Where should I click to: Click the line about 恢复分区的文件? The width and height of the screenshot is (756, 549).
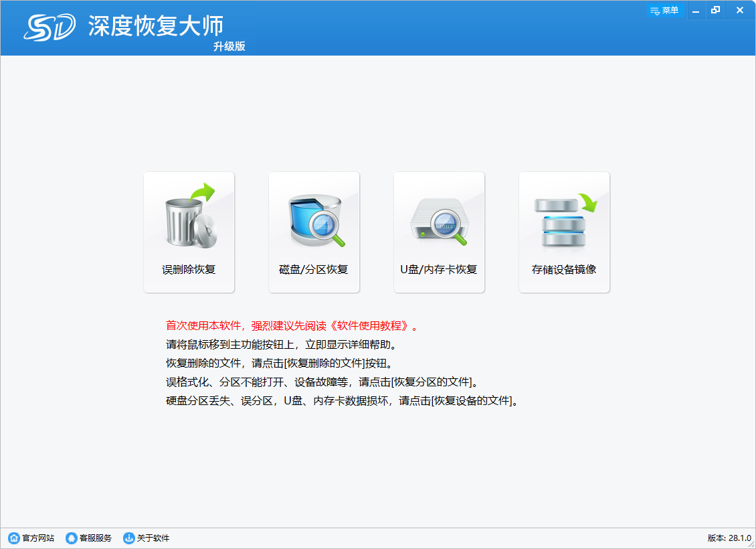coord(322,382)
